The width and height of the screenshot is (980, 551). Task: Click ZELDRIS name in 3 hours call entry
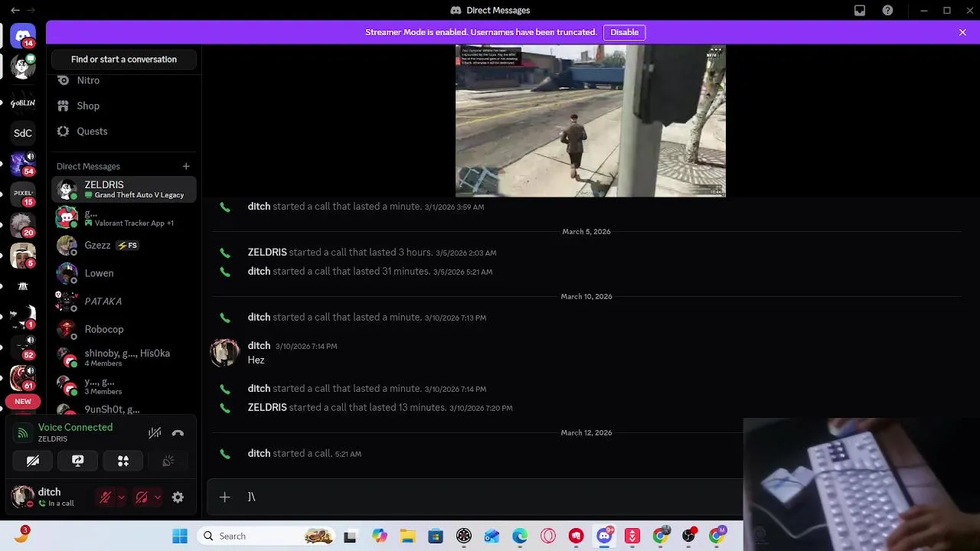point(267,253)
